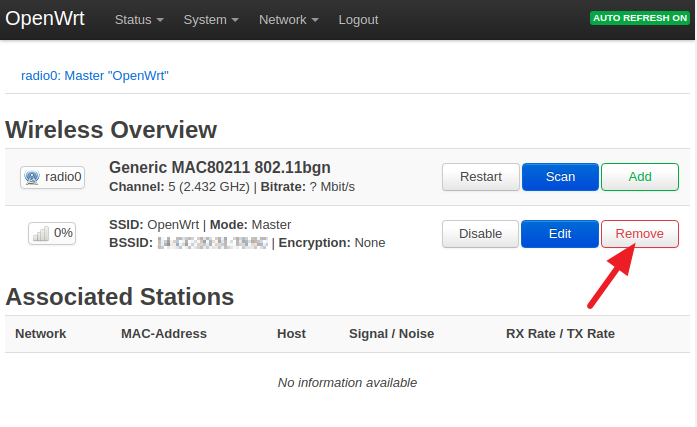This screenshot has width=697, height=427.
Task: Click the Logout menu item
Action: [358, 20]
